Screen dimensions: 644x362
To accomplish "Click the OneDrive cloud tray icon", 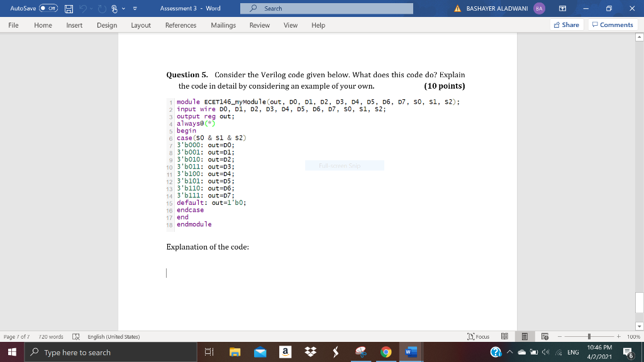I will [522, 352].
